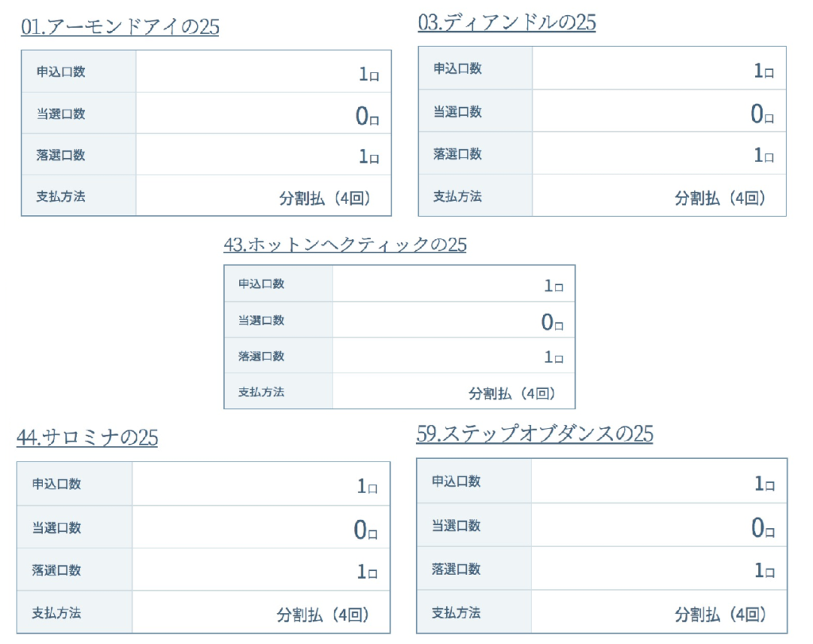Screen dimensions: 813x644
Task: Open the 01.アーモンドアイの25 link
Action: 120,27
